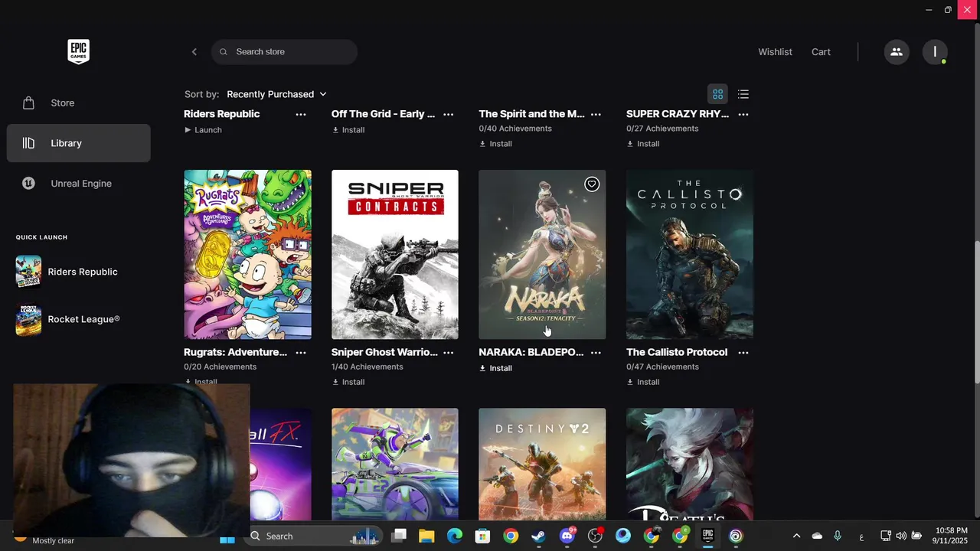Click the OneDrive cloud tray icon

pos(817,536)
